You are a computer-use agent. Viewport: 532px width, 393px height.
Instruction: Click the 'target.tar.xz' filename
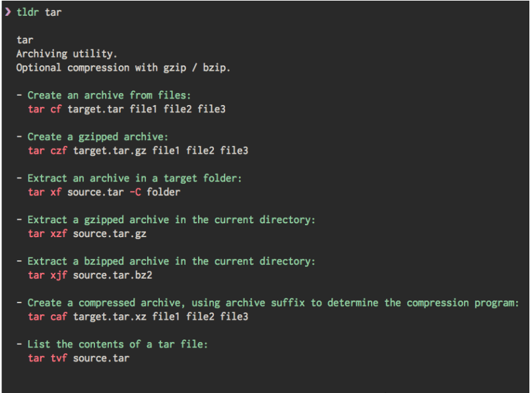(110, 317)
